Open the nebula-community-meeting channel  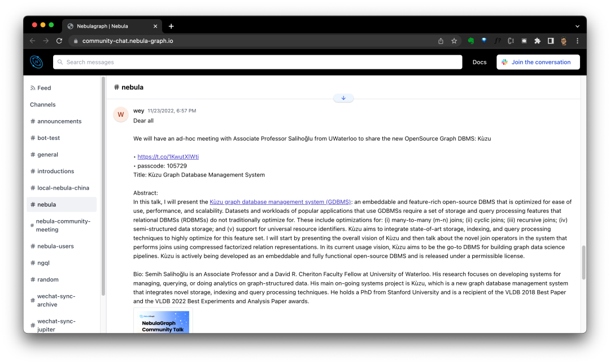pos(62,226)
